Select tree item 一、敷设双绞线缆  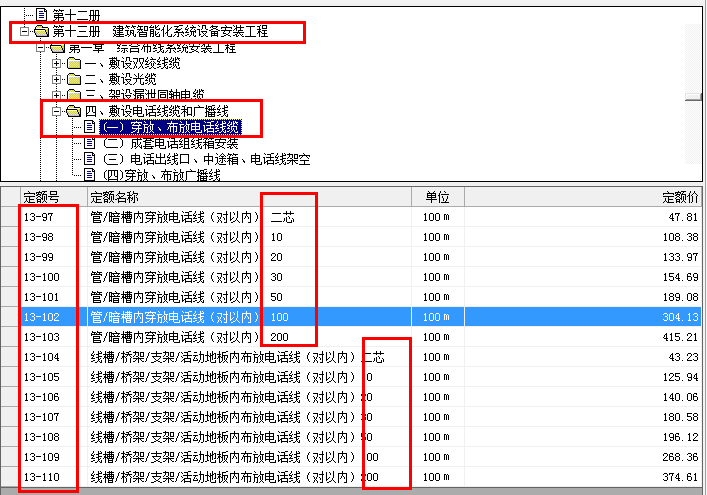coord(133,64)
